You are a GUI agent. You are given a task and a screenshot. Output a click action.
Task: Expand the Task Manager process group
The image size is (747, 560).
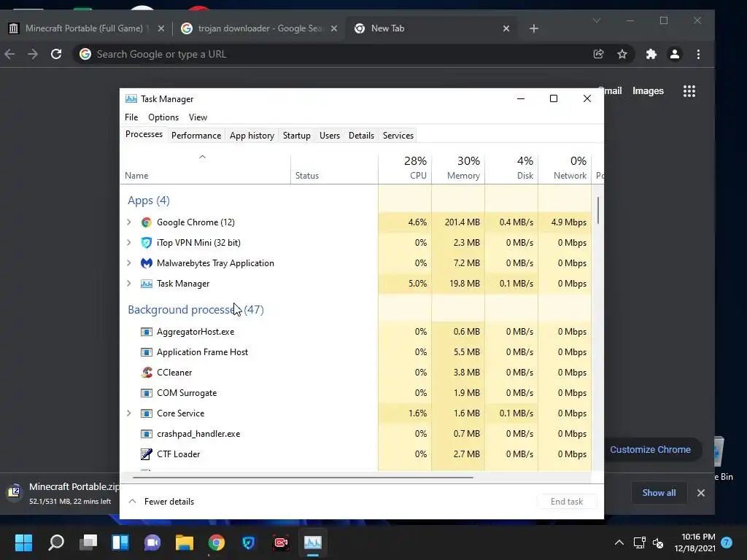point(128,284)
